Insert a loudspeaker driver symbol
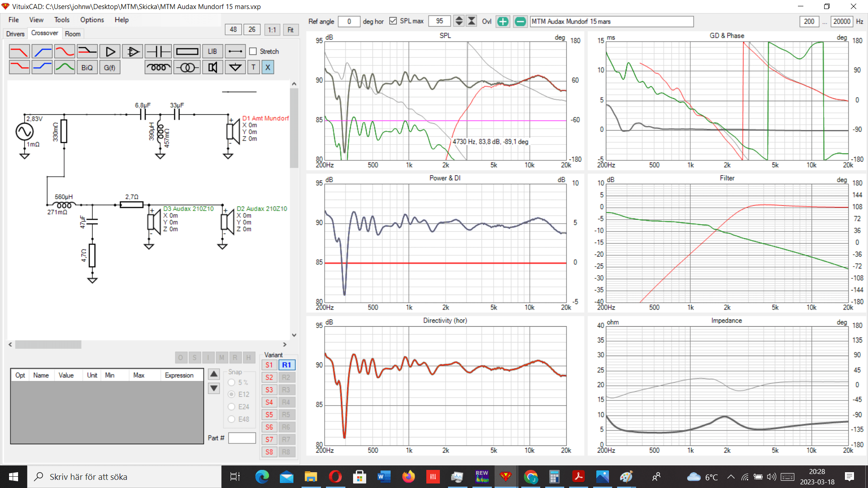The width and height of the screenshot is (868, 488). click(x=212, y=67)
